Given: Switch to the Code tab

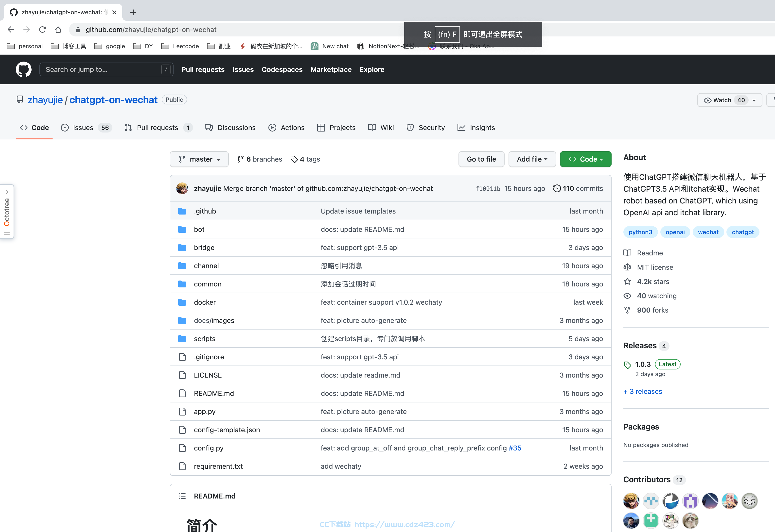Looking at the screenshot, I should [34, 128].
